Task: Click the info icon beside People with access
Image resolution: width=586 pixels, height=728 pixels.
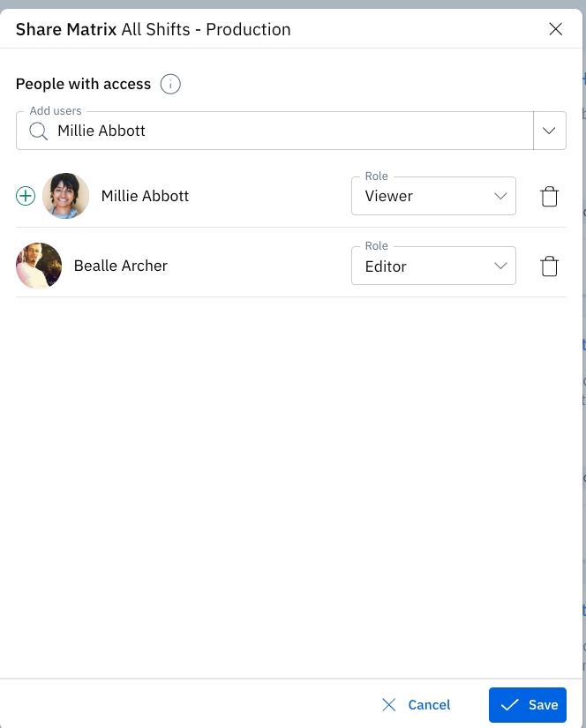Action: (x=170, y=85)
